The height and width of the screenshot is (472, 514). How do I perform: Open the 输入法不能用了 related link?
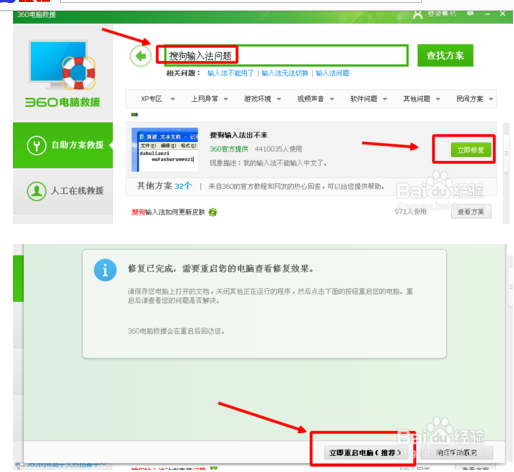[x=230, y=73]
